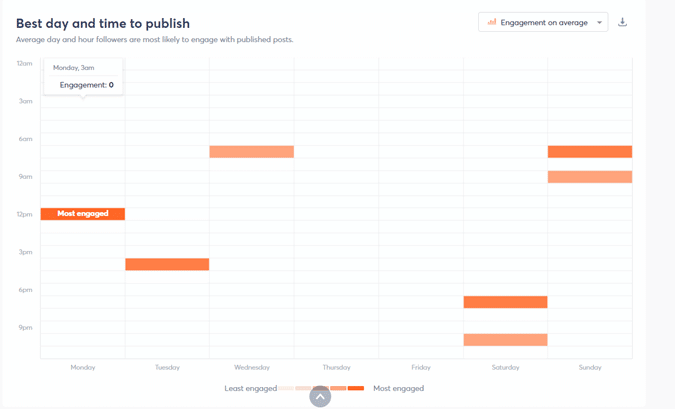Viewport: 675px width, 409px height.
Task: Click the Monday day label
Action: 83,367
